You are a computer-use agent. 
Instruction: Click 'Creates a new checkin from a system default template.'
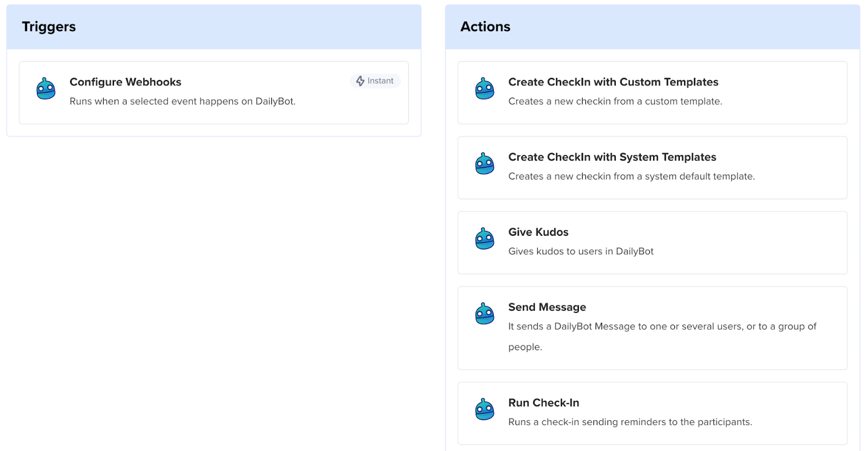(631, 176)
